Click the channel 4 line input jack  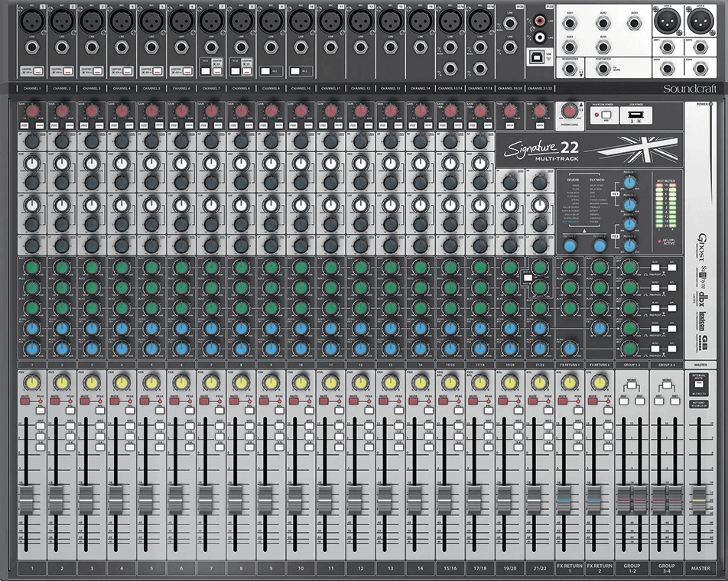tap(122, 47)
